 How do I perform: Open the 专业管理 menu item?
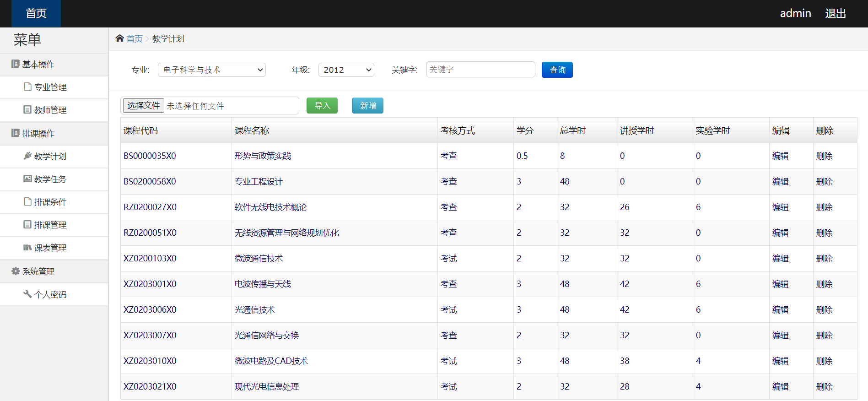(54, 87)
